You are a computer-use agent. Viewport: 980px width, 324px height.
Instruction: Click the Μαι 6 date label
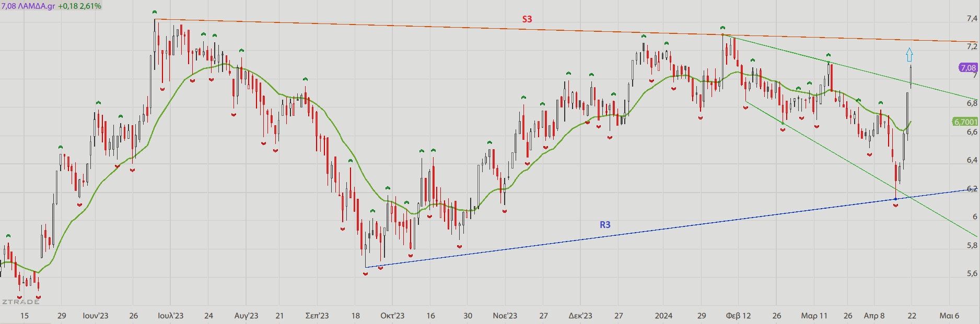(x=949, y=316)
